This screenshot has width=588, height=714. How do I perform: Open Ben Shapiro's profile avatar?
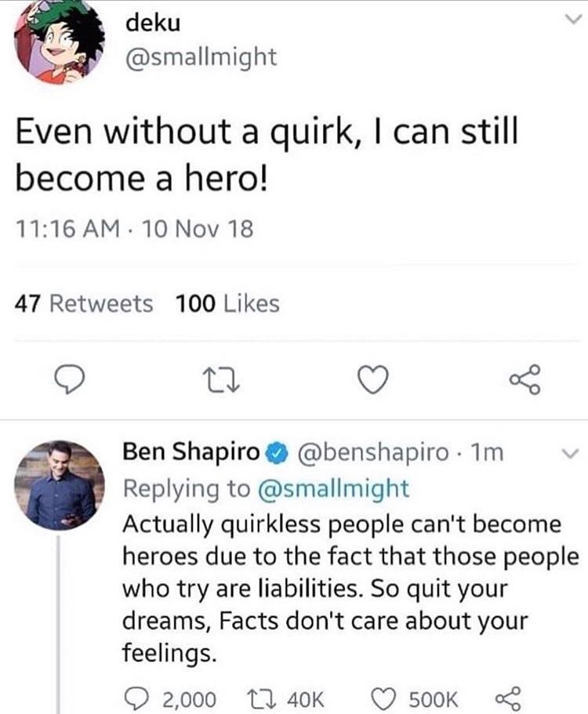tap(60, 485)
